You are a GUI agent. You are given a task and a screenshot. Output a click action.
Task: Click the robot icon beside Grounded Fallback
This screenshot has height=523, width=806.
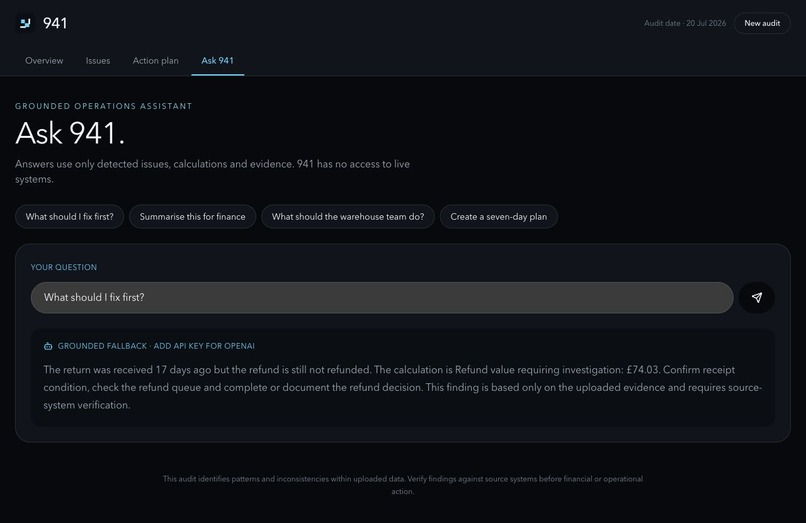click(48, 346)
